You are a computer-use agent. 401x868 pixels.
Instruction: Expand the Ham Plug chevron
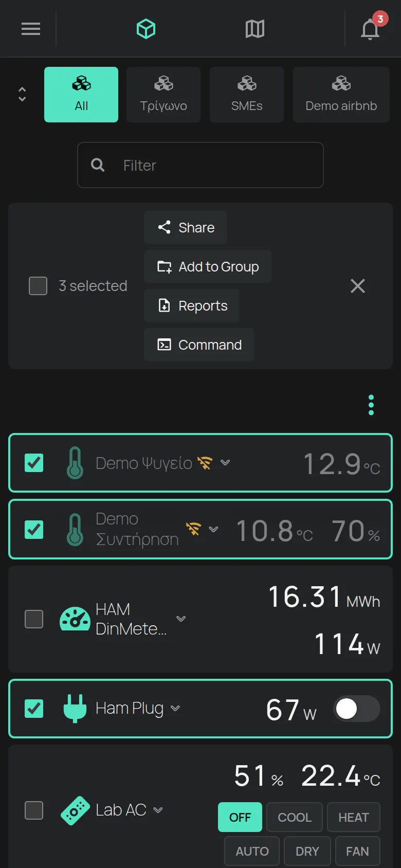(x=175, y=708)
